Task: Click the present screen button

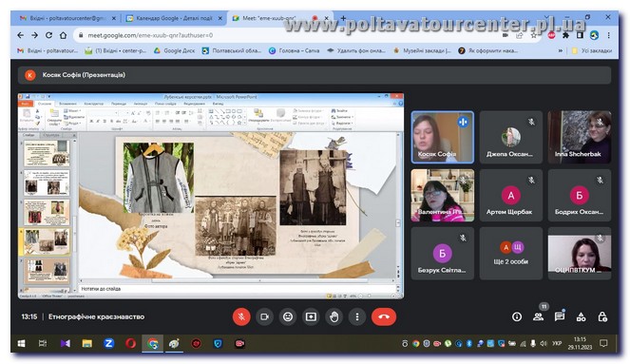Action: coord(311,316)
